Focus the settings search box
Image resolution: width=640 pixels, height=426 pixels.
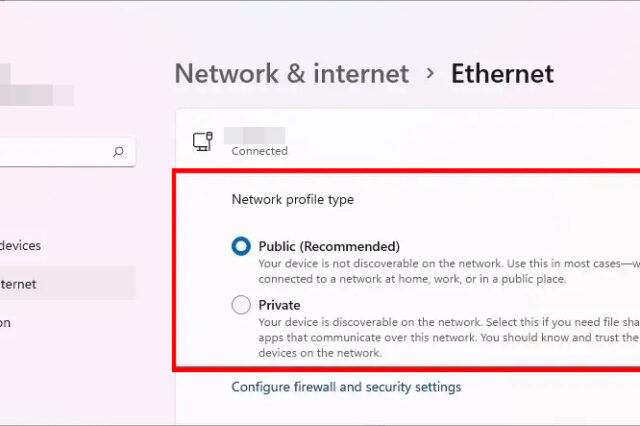[55, 152]
